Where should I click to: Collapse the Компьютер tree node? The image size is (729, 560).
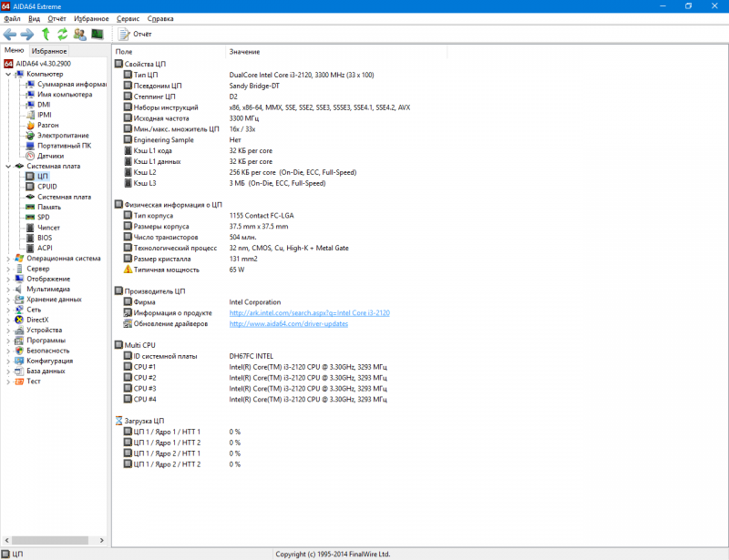(x=8, y=74)
